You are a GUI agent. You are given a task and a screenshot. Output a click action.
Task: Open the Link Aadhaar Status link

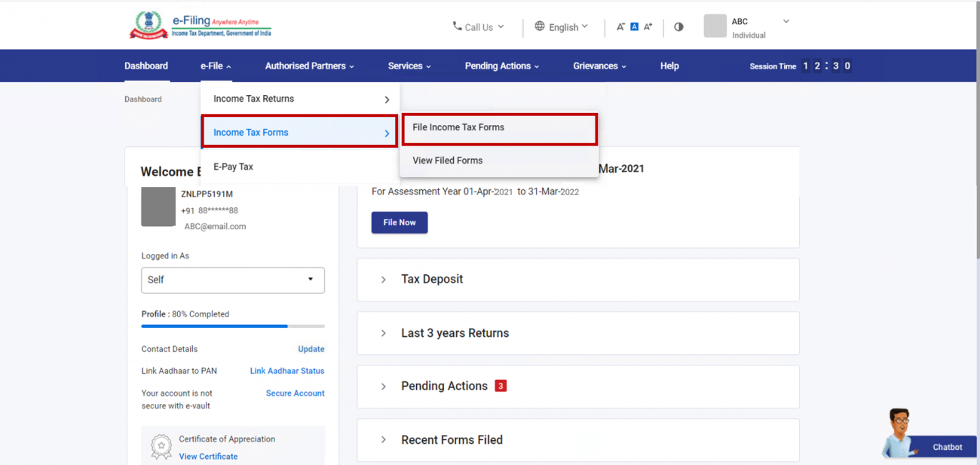(286, 370)
